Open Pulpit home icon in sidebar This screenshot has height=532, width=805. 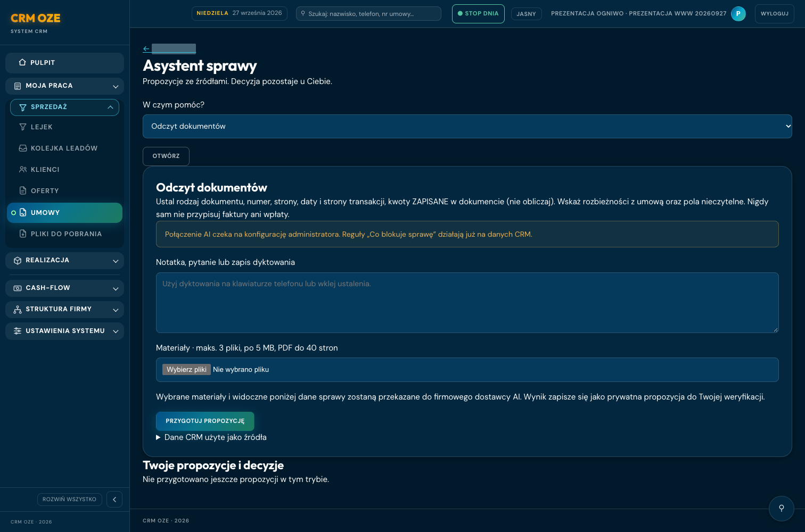click(22, 63)
